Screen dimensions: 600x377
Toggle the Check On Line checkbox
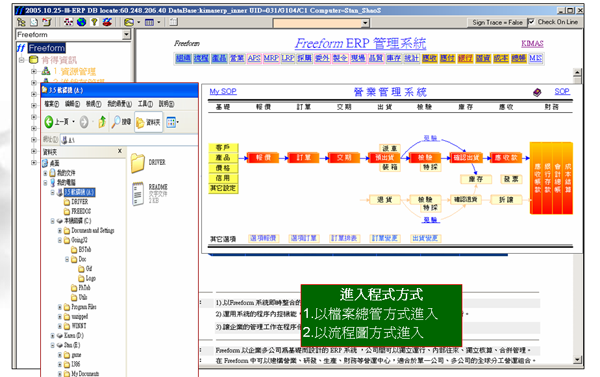click(x=531, y=22)
